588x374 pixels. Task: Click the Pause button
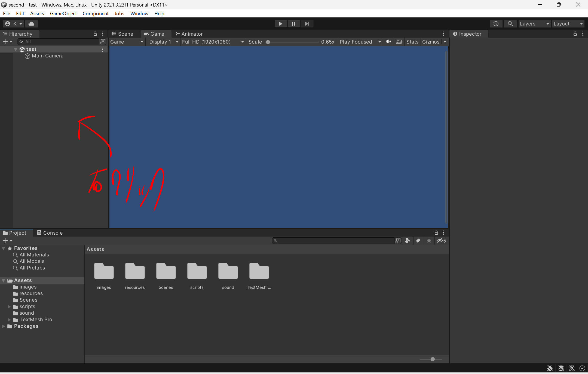pos(293,24)
